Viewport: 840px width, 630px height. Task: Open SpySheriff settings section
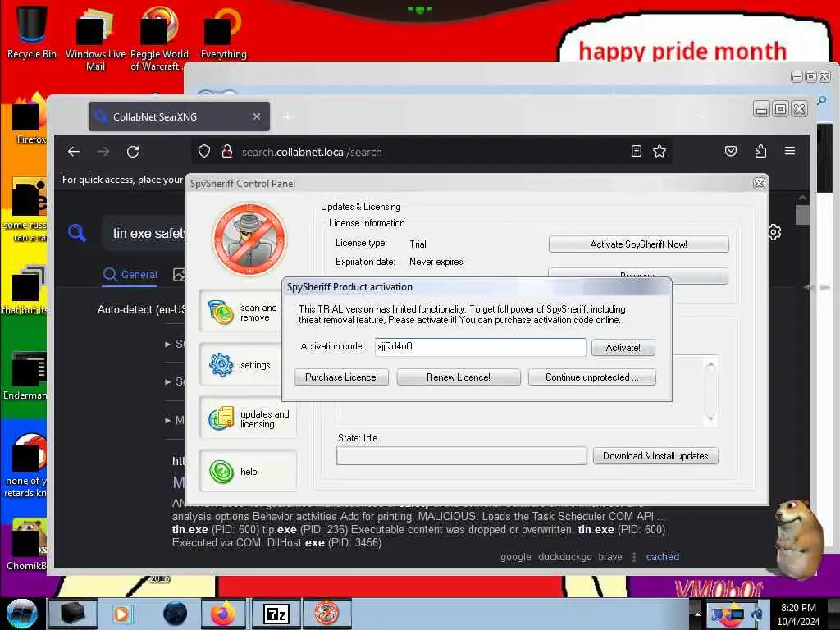[247, 365]
